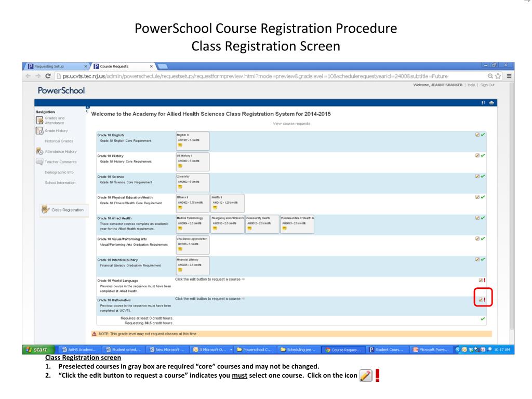Click the 'Requesting 38.5 credit hours' text
This screenshot has width=532, height=399.
coord(149,323)
